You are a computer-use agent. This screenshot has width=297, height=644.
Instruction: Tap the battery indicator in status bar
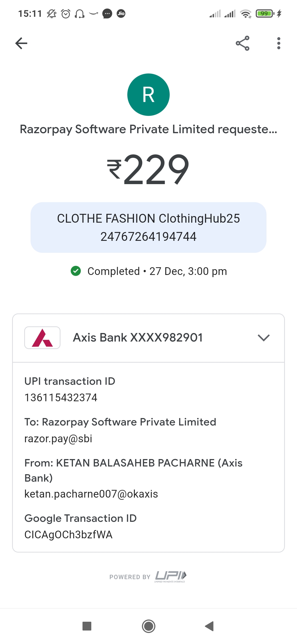(x=265, y=13)
